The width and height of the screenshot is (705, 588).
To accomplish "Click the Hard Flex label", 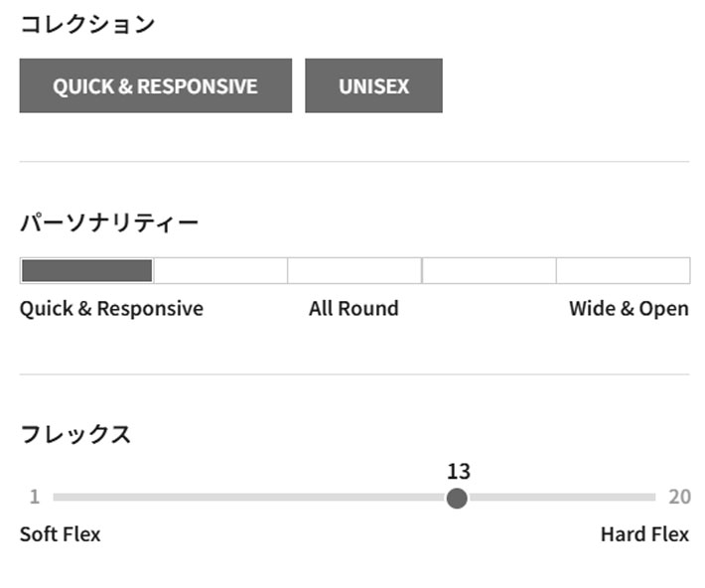I will (644, 534).
